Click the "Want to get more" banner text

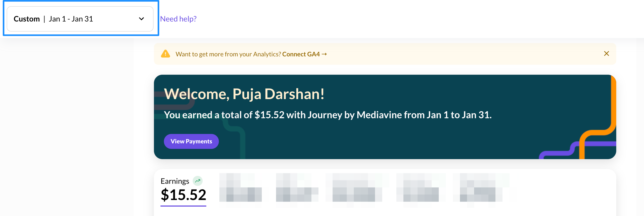click(228, 54)
